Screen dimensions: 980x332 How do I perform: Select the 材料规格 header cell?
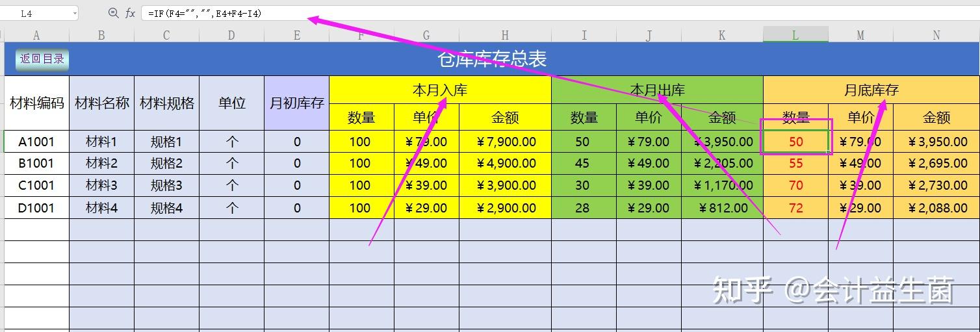166,103
